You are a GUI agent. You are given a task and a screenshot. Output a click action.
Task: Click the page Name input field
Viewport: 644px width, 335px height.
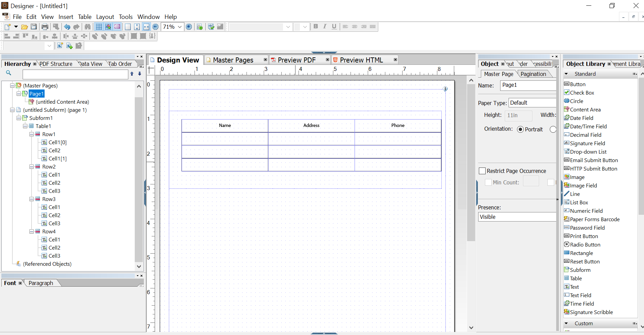click(x=528, y=85)
